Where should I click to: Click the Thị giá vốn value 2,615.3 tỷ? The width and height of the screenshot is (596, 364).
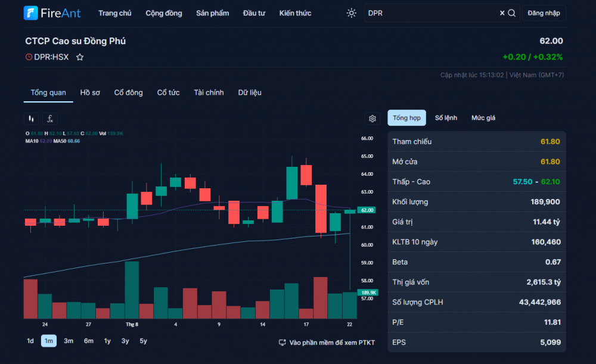pyautogui.click(x=543, y=282)
